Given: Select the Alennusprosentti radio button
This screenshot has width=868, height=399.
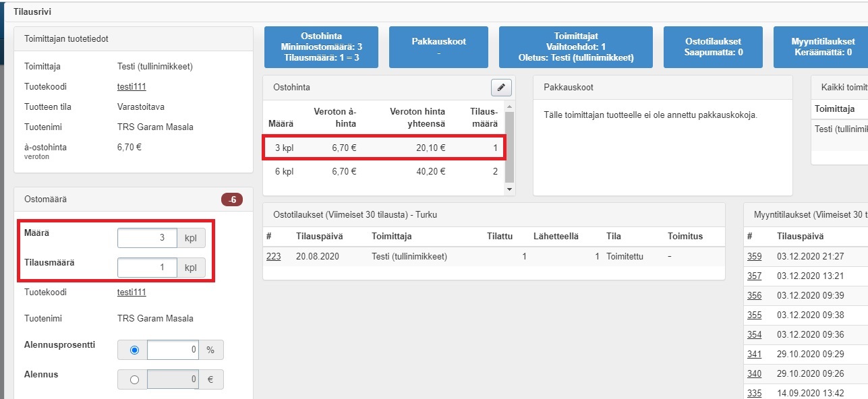Looking at the screenshot, I should pyautogui.click(x=134, y=350).
